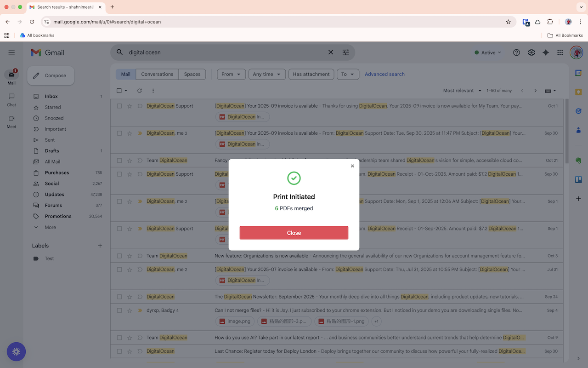The image size is (588, 368).
Task: Click the refresh icon above the email list
Action: coord(140,91)
